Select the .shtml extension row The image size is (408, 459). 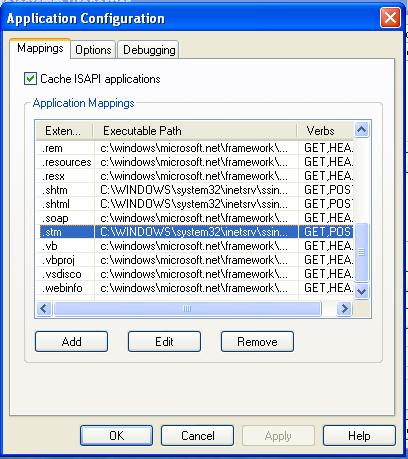(196, 204)
